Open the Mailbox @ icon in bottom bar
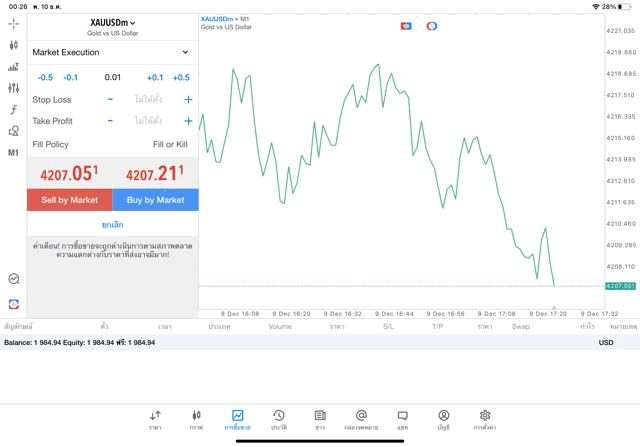Screen dimensions: 640x447 pyautogui.click(x=361, y=419)
